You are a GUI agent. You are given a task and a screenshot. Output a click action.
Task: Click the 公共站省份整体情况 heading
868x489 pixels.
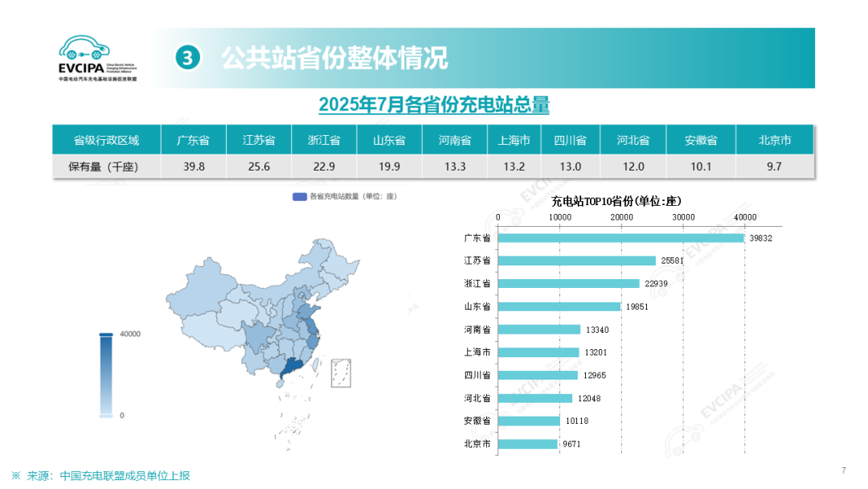(334, 58)
